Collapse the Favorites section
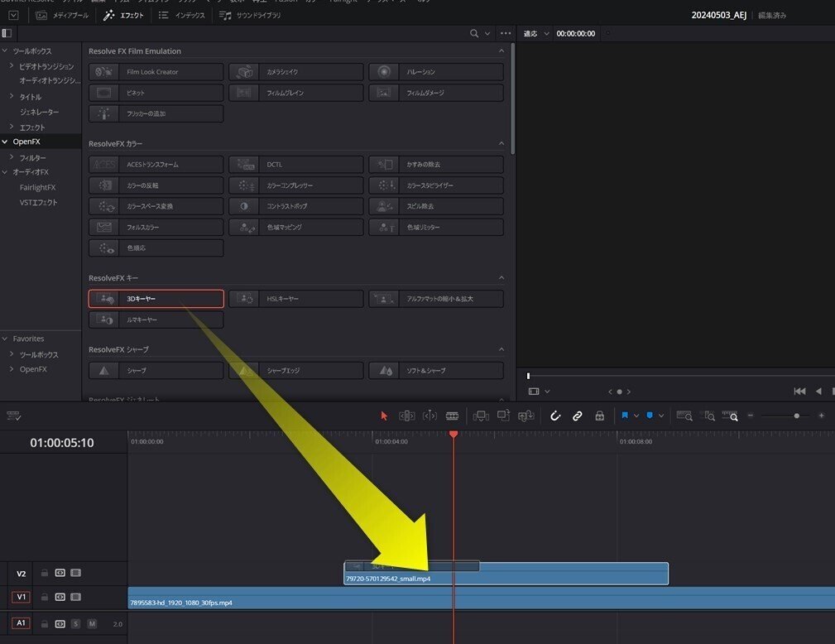This screenshot has width=835, height=644. (x=5, y=339)
